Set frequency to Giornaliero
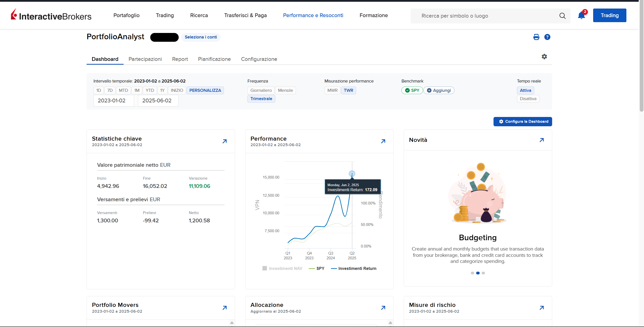The image size is (644, 327). [x=261, y=90]
